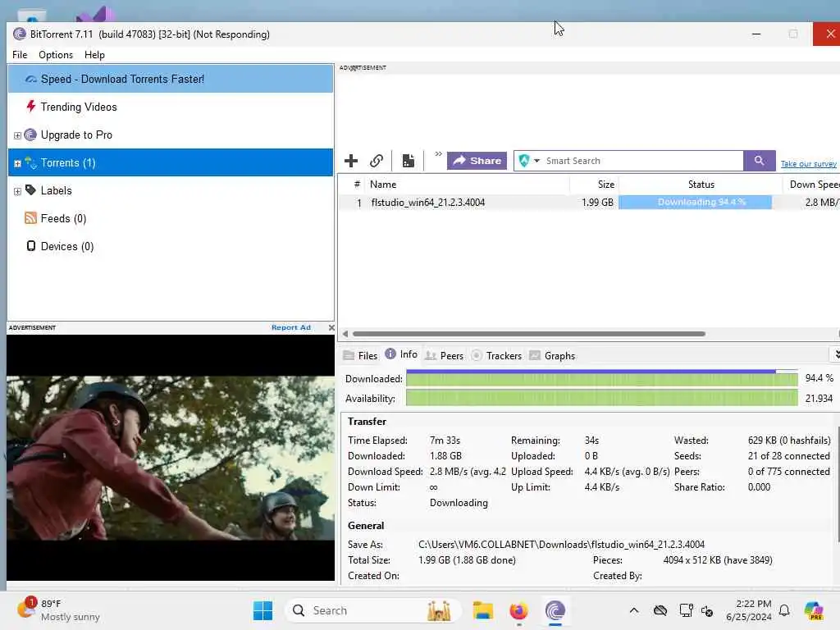The image size is (840, 630).
Task: Open the Help menu
Action: [95, 55]
